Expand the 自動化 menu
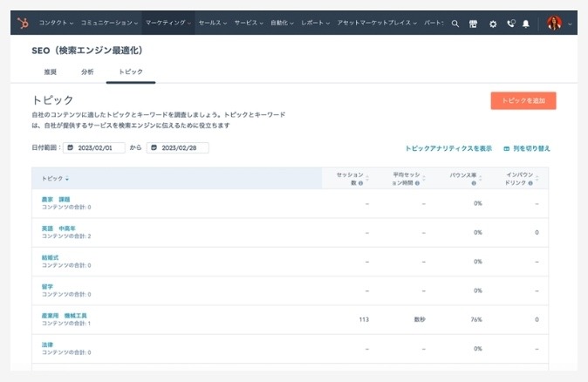Screen dimensions: 588x382 pyautogui.click(x=282, y=23)
